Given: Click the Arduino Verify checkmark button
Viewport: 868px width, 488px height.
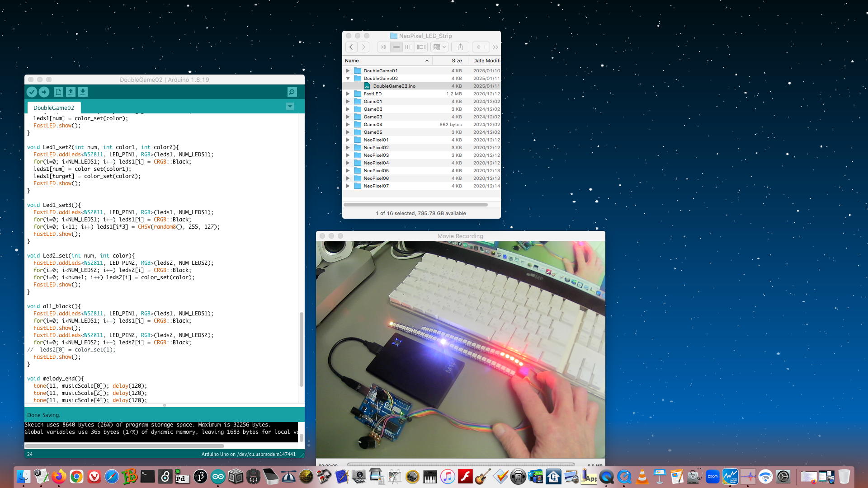Looking at the screenshot, I should [32, 92].
